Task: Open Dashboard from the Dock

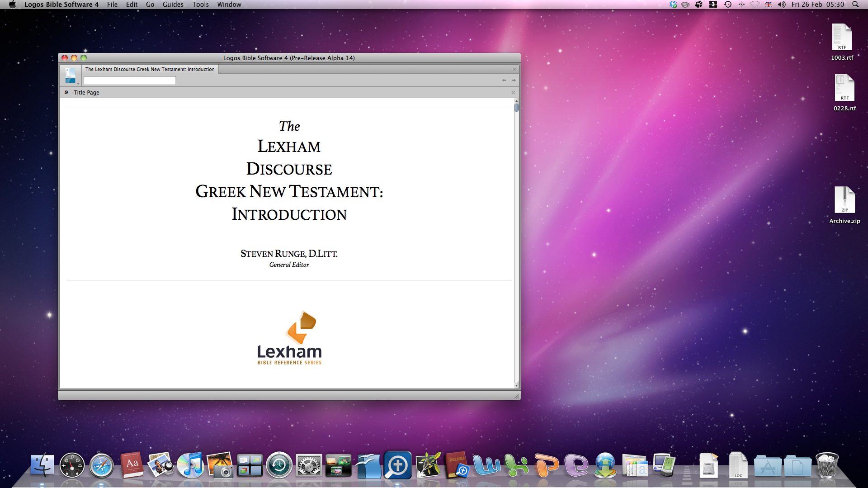Action: pos(72,465)
